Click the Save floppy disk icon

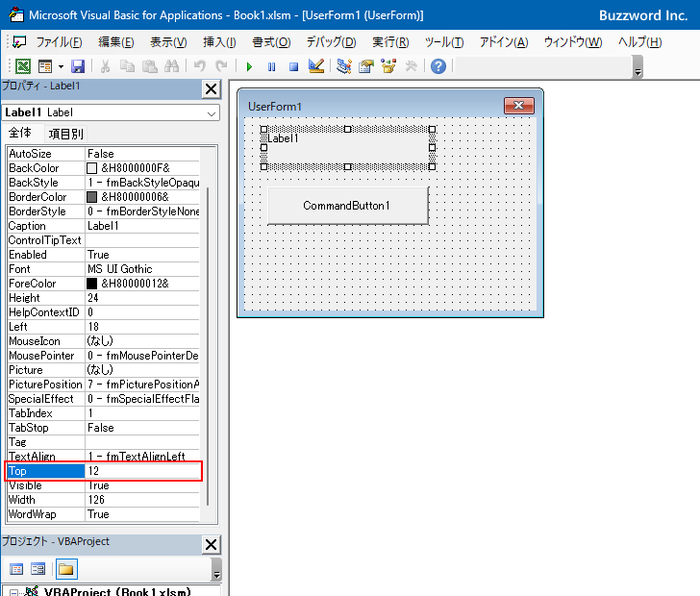coord(78,66)
